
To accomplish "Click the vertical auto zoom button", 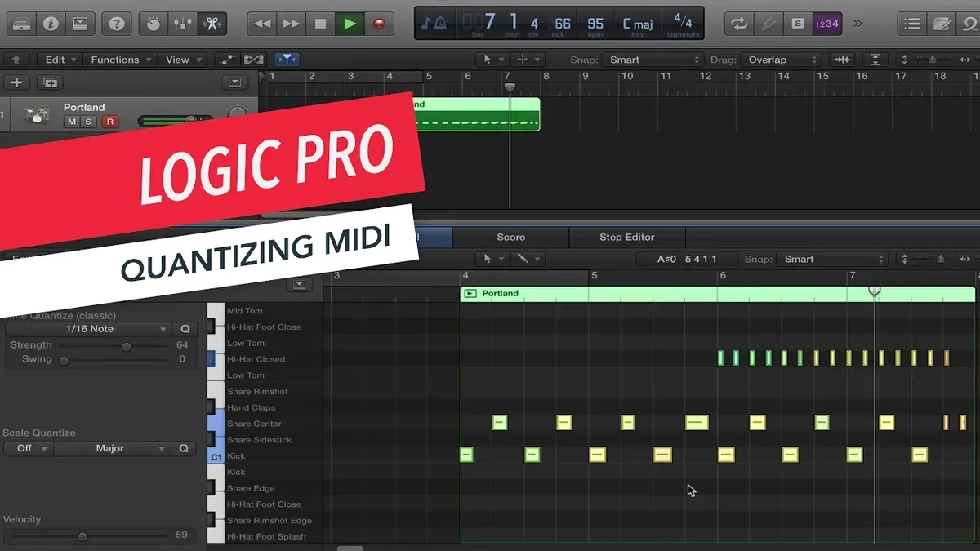I will (875, 60).
